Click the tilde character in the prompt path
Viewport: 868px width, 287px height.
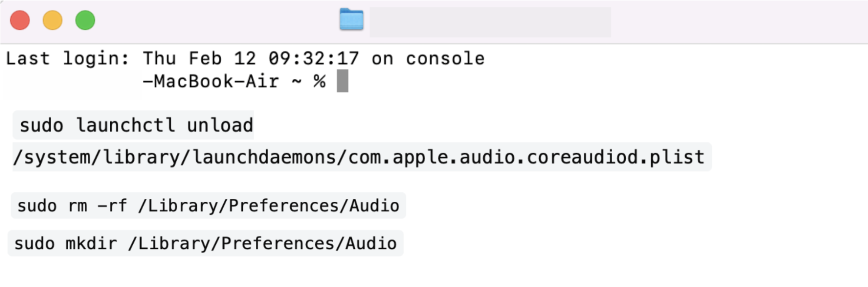tap(297, 81)
